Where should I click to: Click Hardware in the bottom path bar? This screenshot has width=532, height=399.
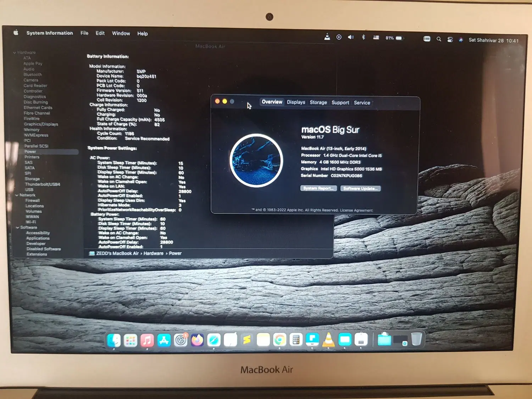[154, 253]
